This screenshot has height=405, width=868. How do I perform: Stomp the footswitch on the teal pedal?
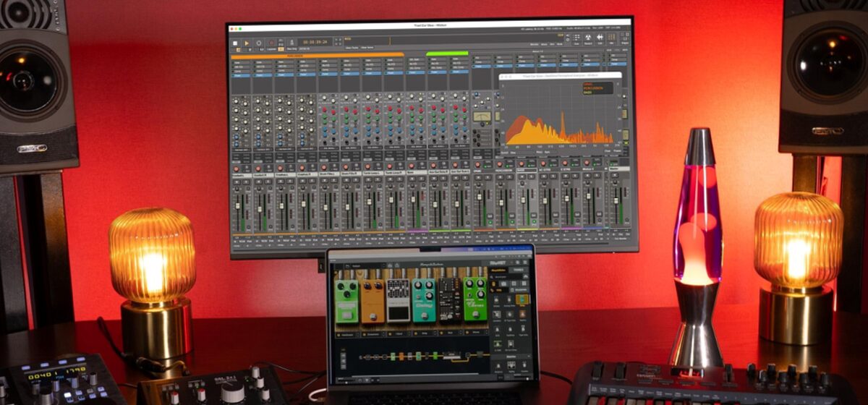click(x=425, y=315)
